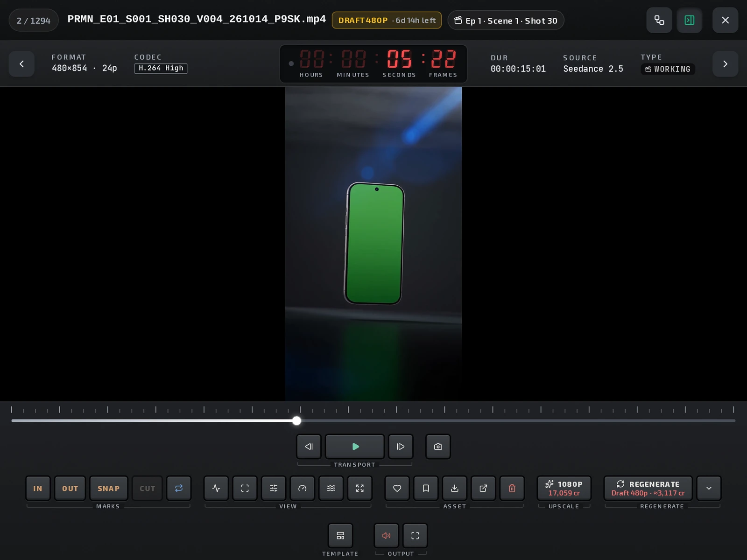Set the IN mark
Screen dimensions: 747x560
coord(38,488)
